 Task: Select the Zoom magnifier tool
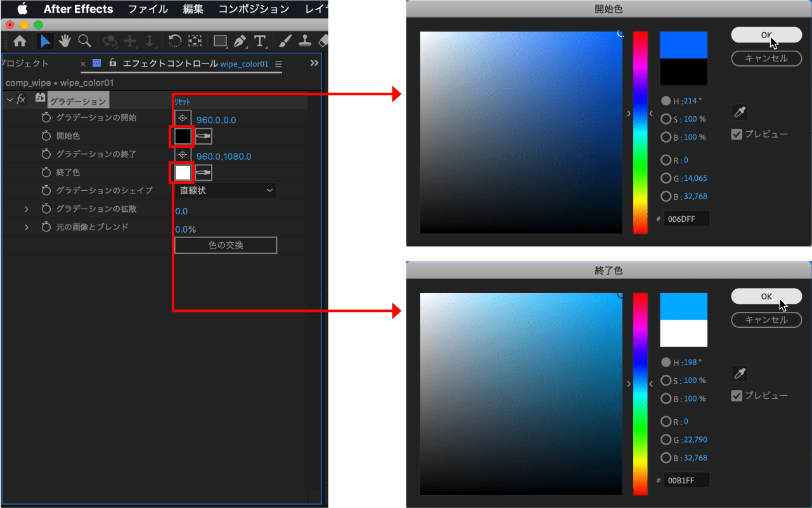pyautogui.click(x=84, y=41)
